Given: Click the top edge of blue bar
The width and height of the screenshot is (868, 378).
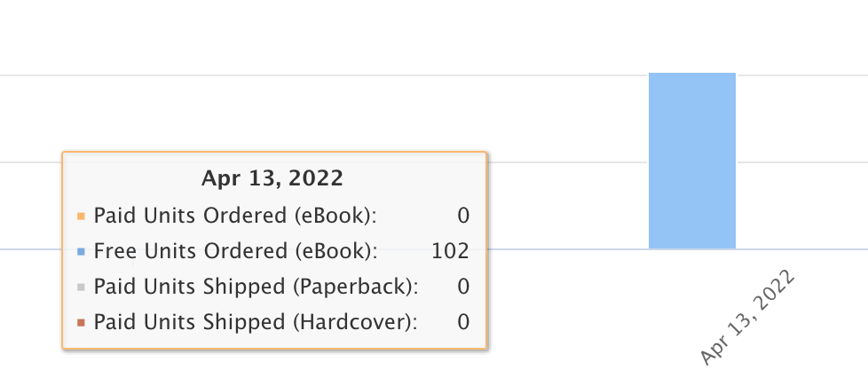Looking at the screenshot, I should (x=692, y=73).
